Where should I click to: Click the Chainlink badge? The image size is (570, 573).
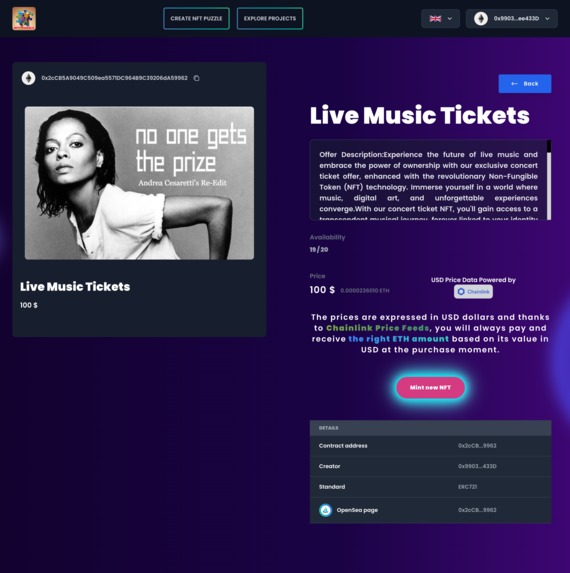474,292
